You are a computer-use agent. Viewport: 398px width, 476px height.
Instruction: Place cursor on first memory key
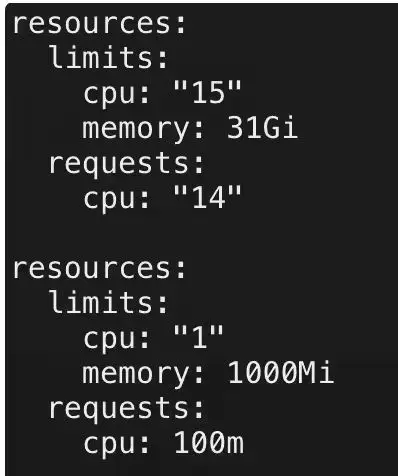(x=143, y=129)
